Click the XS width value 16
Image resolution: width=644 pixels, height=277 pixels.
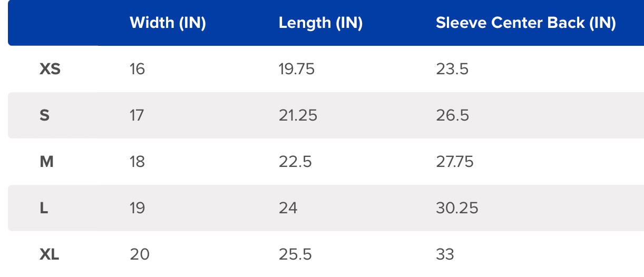coord(137,69)
